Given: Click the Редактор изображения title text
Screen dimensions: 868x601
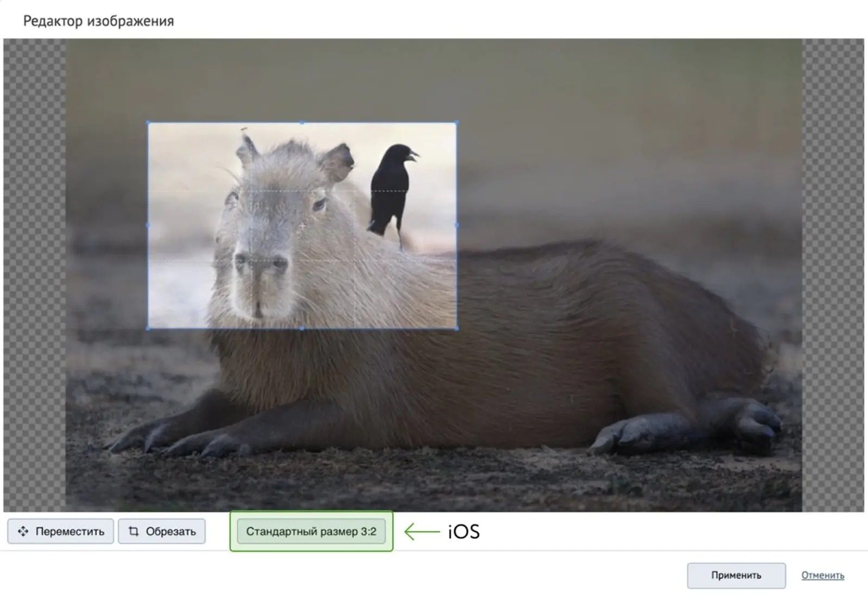Looking at the screenshot, I should coord(98,21).
